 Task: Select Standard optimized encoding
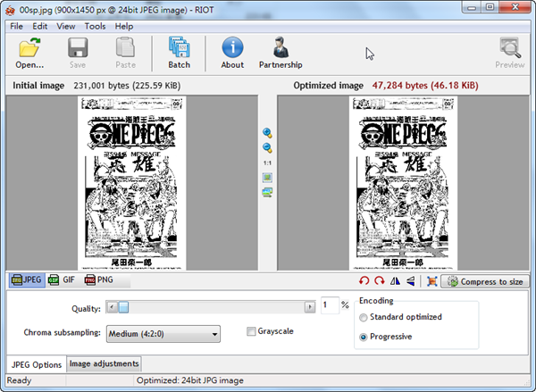[363, 317]
